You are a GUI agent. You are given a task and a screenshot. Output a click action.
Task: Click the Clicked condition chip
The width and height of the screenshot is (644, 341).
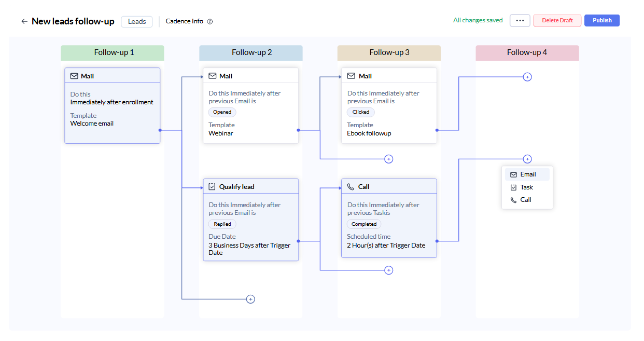(361, 112)
